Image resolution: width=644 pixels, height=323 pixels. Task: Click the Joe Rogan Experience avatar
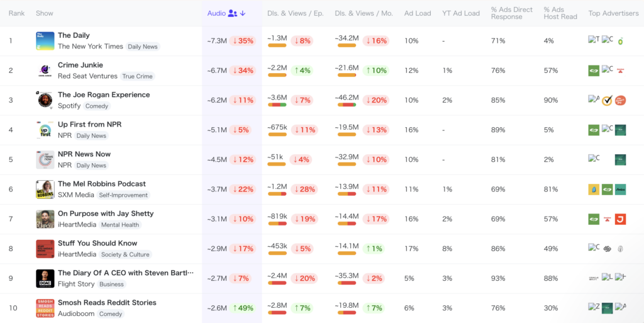click(x=45, y=100)
